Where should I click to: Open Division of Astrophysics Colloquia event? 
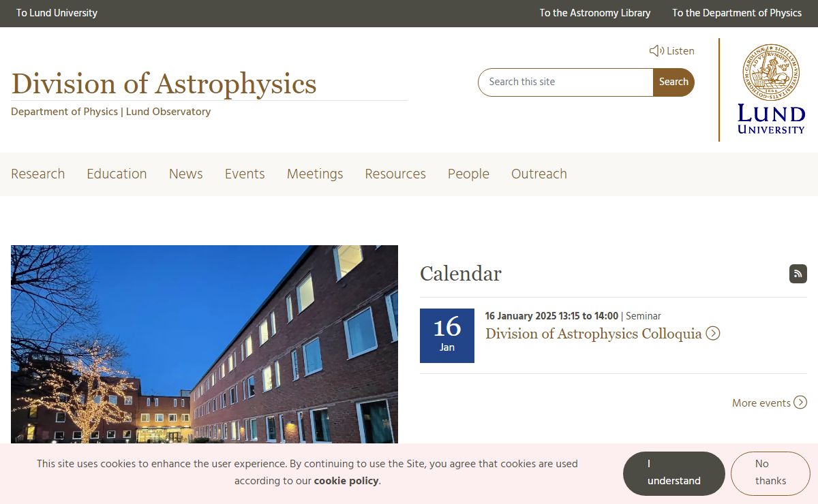coord(594,334)
